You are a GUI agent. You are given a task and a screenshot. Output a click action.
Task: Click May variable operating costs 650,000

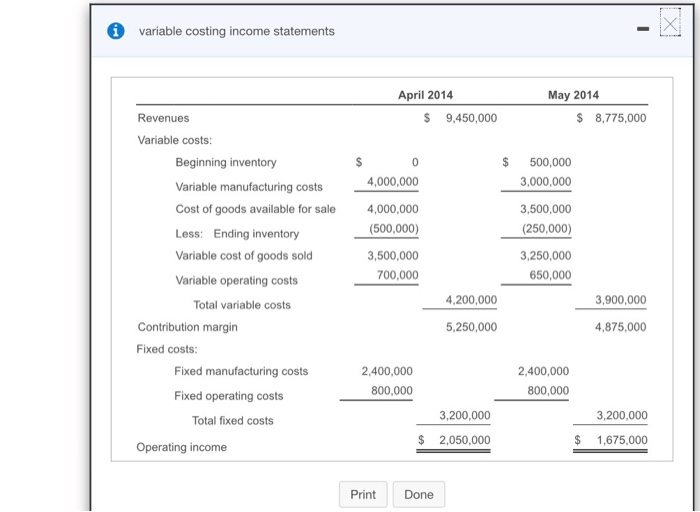point(550,275)
